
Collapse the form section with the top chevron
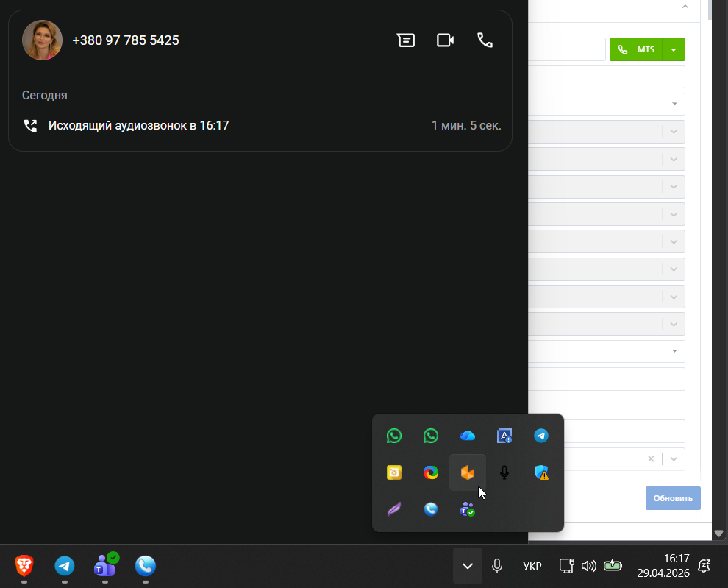tap(685, 7)
